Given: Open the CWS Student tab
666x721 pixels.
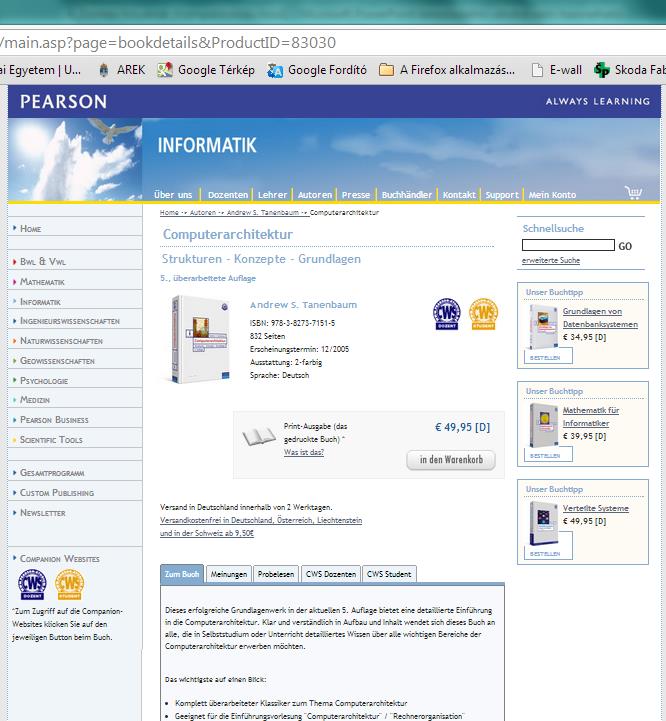Looking at the screenshot, I should tap(389, 574).
